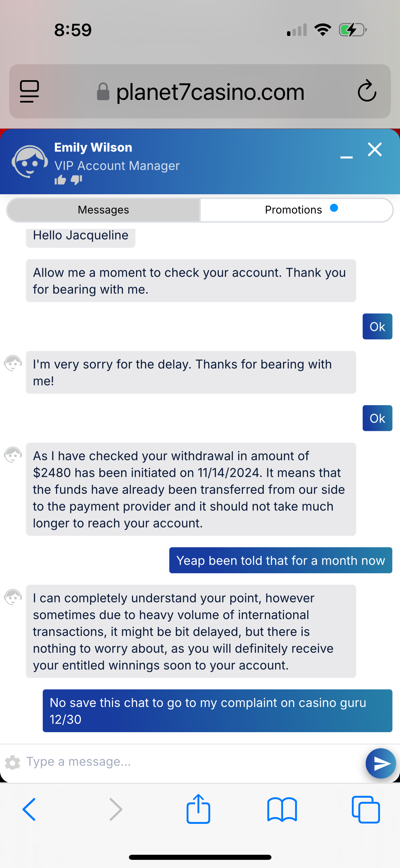Viewport: 400px width, 868px height.
Task: Open chat settings gear icon
Action: [x=13, y=762]
